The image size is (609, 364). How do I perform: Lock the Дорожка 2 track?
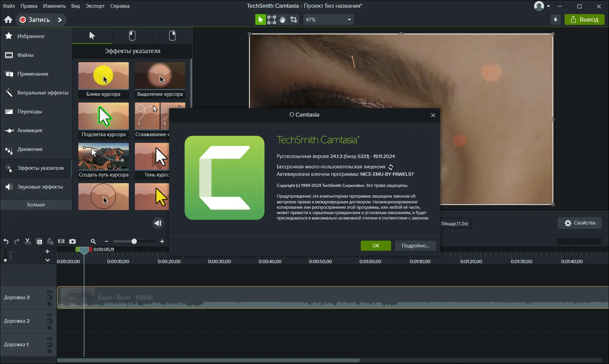[49, 327]
